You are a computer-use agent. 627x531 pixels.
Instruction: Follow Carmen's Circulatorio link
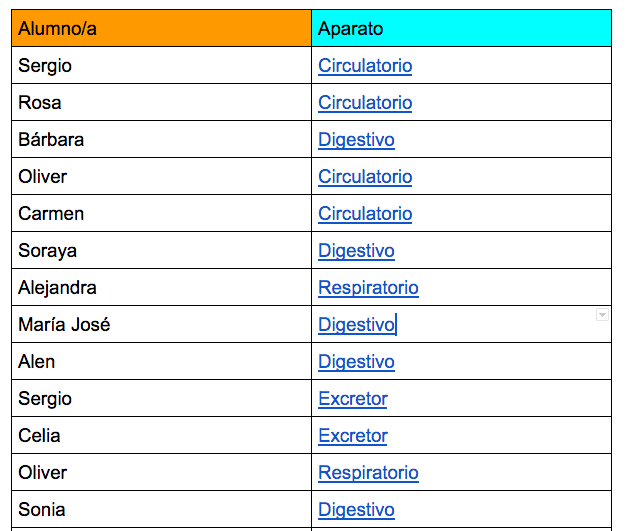click(365, 214)
